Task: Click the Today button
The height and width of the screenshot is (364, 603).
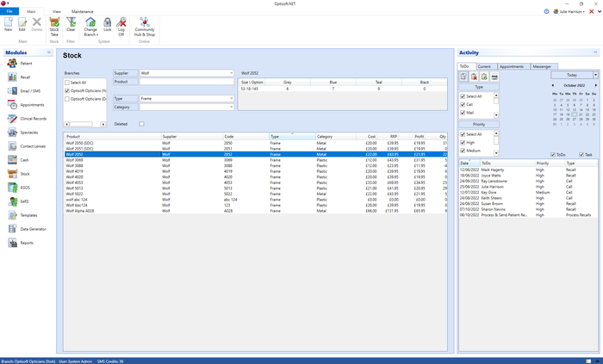Action: point(572,75)
